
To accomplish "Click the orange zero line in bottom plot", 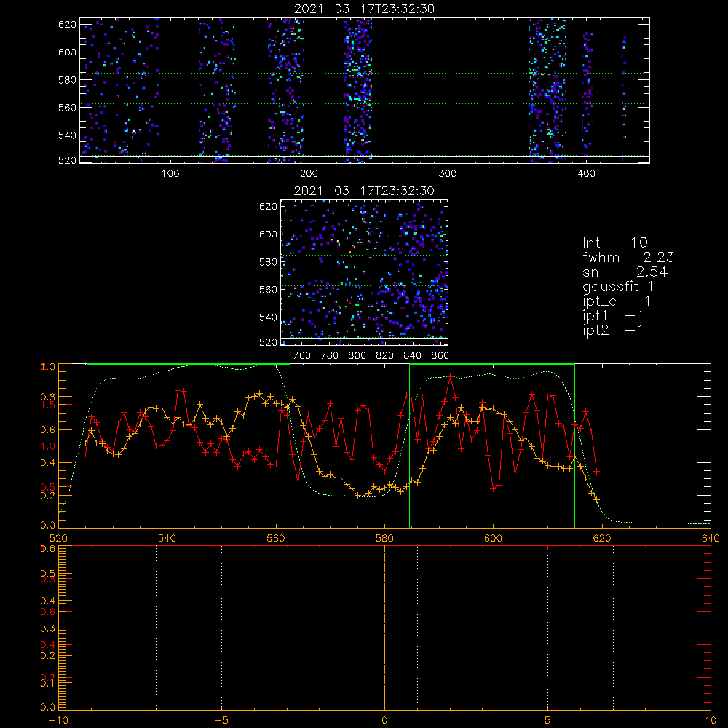I will (384, 628).
